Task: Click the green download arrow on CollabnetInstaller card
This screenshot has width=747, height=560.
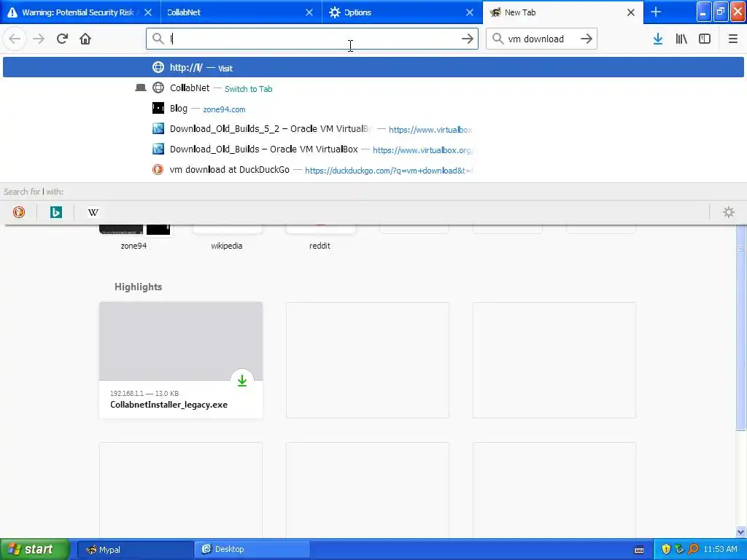Action: tap(242, 381)
